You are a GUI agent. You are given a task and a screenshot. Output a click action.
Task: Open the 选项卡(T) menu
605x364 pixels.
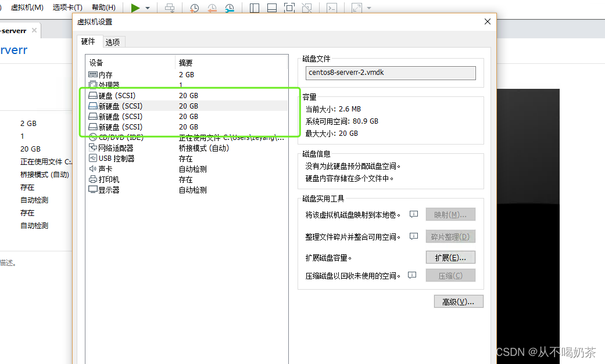tap(67, 8)
